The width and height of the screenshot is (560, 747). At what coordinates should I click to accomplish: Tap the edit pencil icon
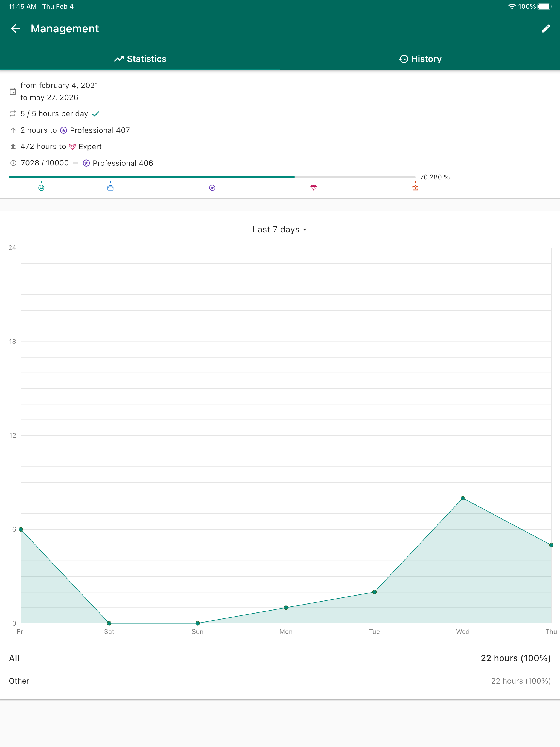tap(546, 28)
